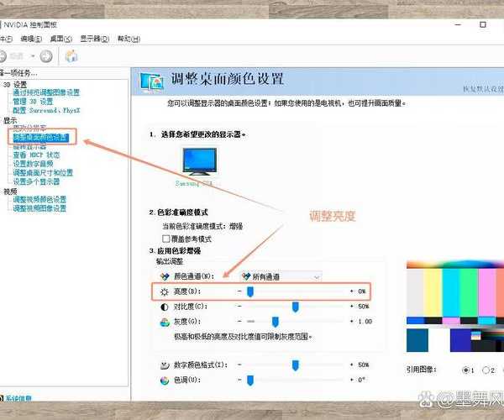Image resolution: width=504 pixels, height=420 pixels.
Task: Open the Home page icon in toolbar
Action: coord(71,56)
